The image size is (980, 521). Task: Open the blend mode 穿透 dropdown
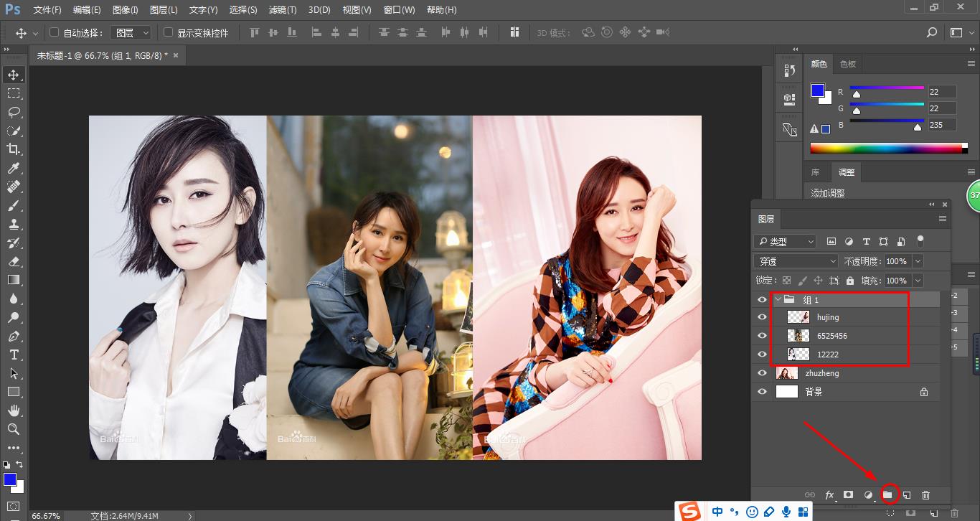(796, 261)
